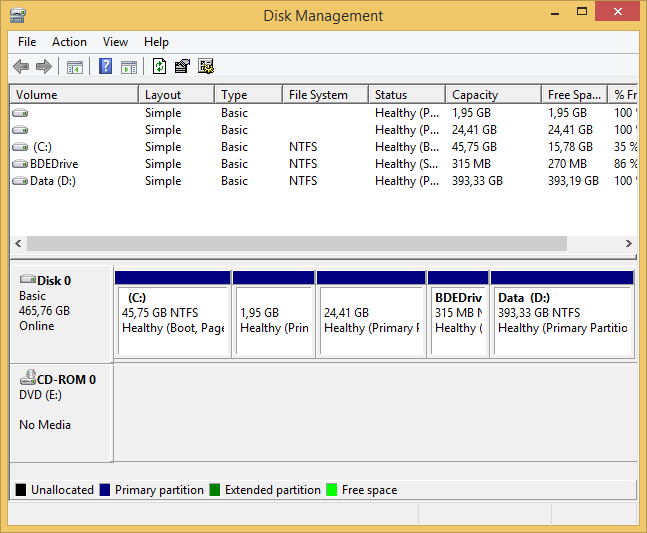Toggle Show/Hide Console Tree icon
Image resolution: width=647 pixels, height=533 pixels.
click(75, 67)
